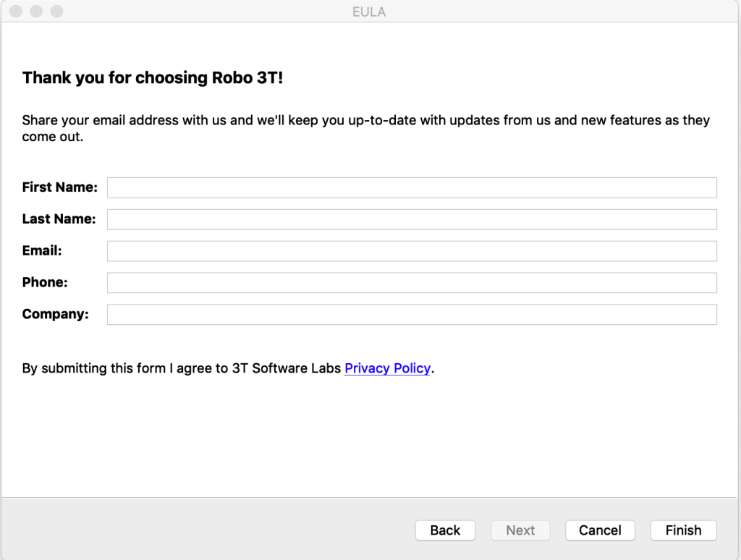Minimize the EULA window
The width and height of the screenshot is (741, 560).
pyautogui.click(x=36, y=12)
